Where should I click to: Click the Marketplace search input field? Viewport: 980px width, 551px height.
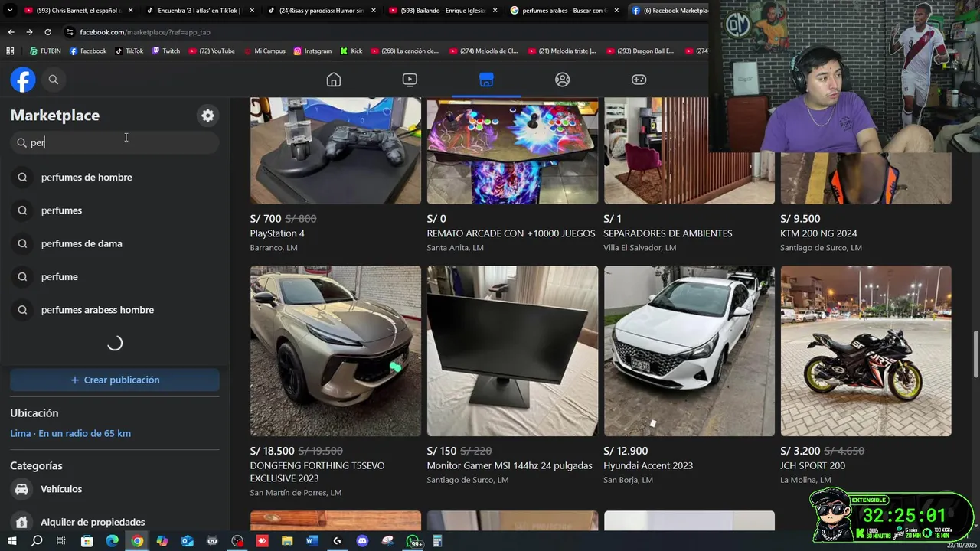115,142
